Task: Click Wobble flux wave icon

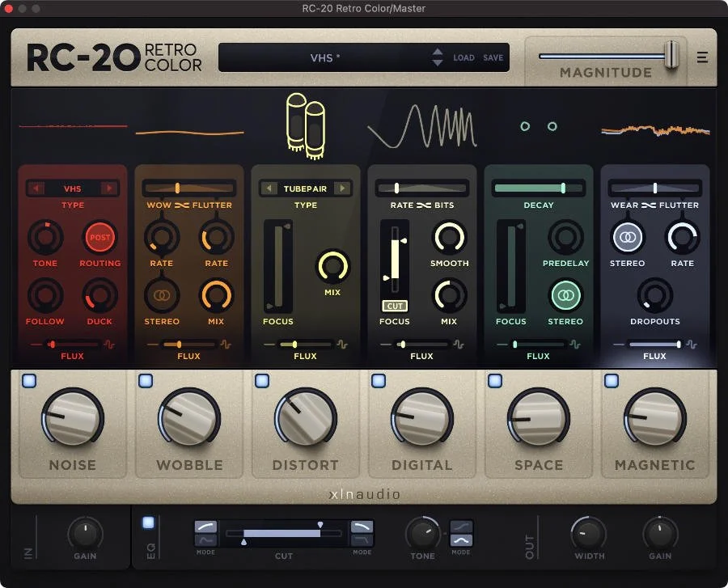Action: (226, 345)
